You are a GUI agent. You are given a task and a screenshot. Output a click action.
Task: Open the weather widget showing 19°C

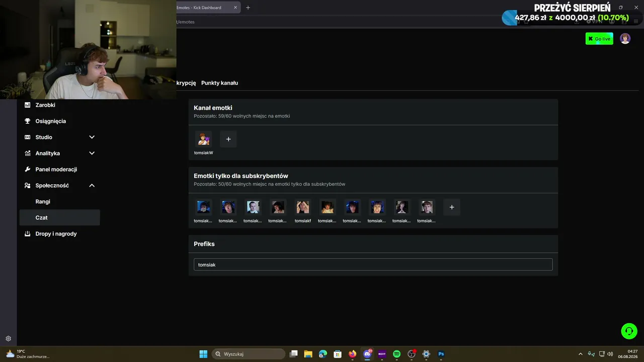click(x=28, y=354)
